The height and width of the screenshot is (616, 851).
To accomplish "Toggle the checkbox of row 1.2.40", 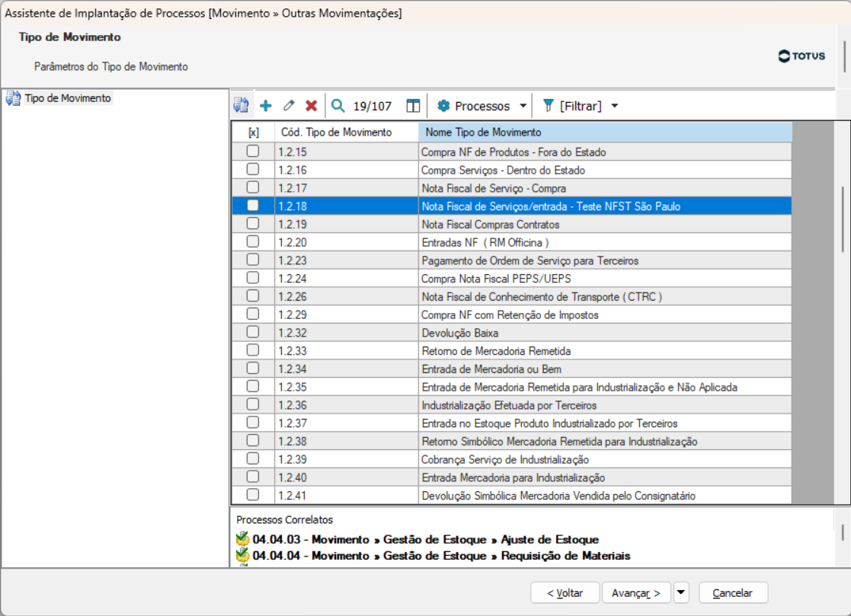I will point(253,477).
